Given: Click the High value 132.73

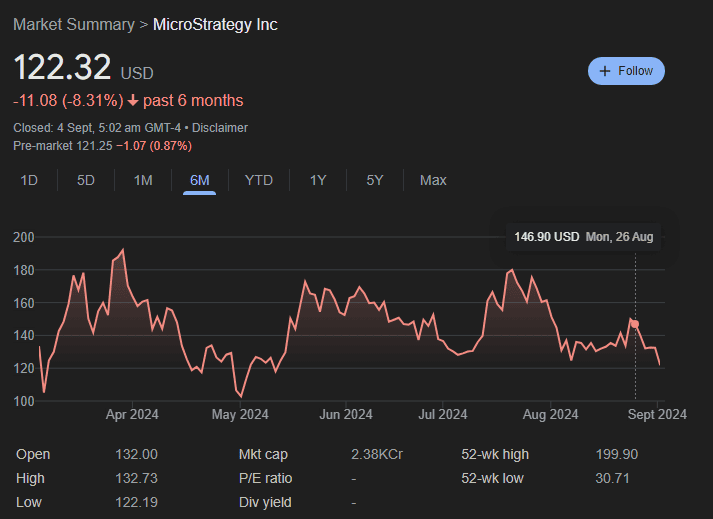Looking at the screenshot, I should (136, 479).
